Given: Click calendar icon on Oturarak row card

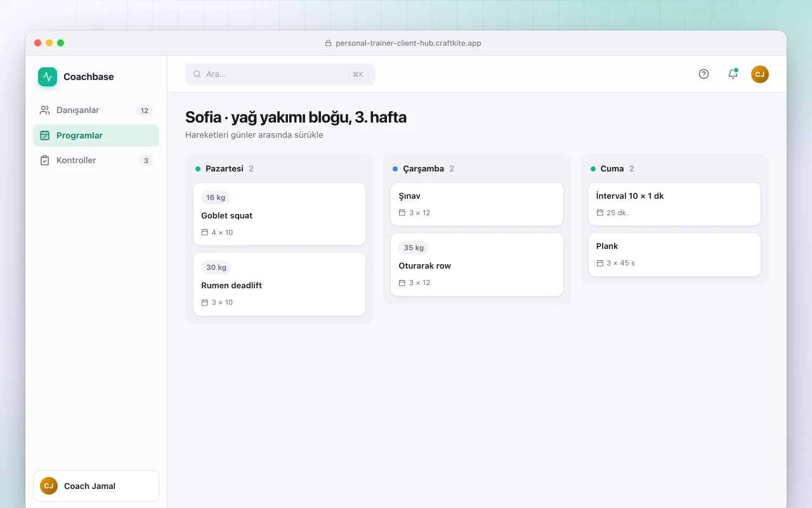Looking at the screenshot, I should 402,283.
